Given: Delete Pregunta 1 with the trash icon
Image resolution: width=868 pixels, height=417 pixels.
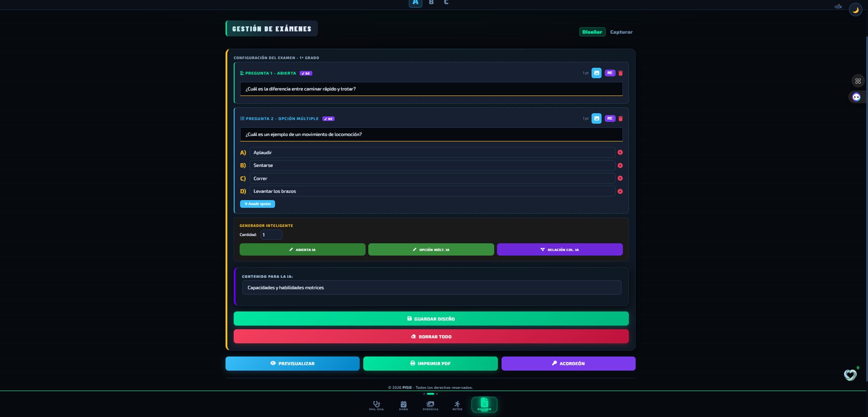Looking at the screenshot, I should pos(621,73).
